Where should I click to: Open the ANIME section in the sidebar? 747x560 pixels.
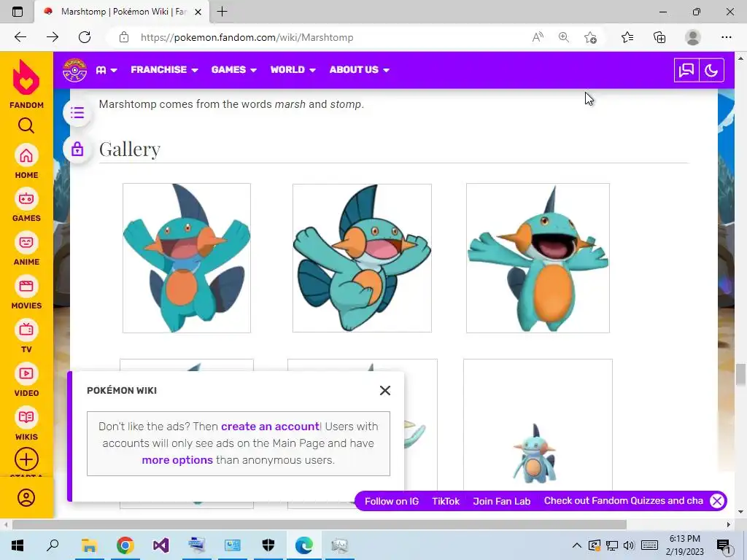(26, 248)
